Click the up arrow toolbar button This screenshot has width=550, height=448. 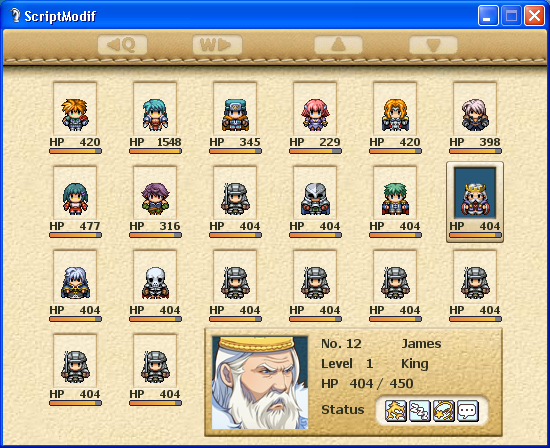coord(338,45)
